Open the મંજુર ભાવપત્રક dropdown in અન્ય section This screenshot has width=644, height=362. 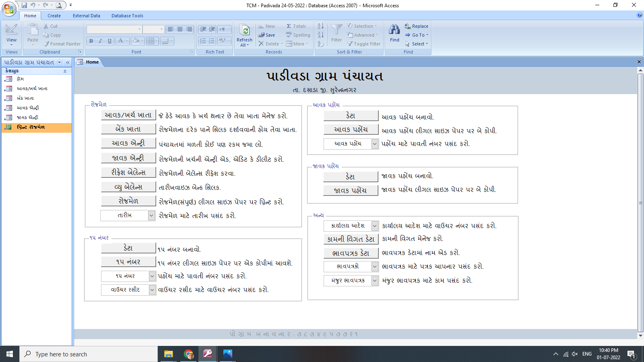tap(374, 281)
